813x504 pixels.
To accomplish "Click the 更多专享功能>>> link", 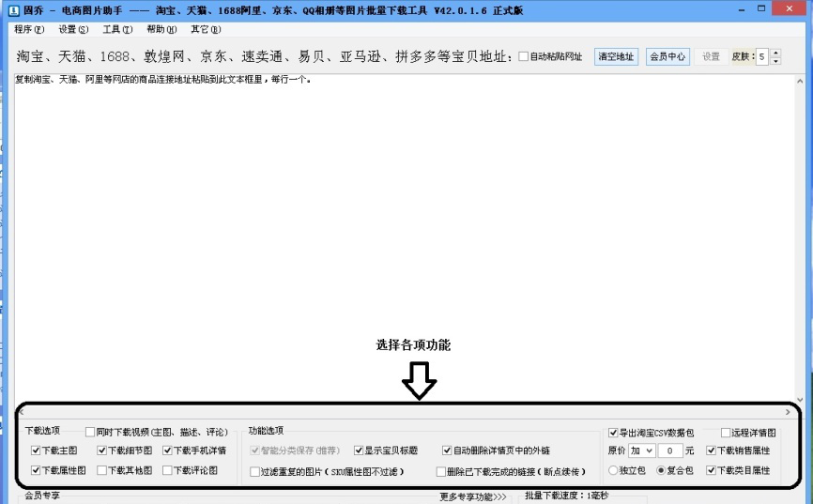I will [x=473, y=496].
